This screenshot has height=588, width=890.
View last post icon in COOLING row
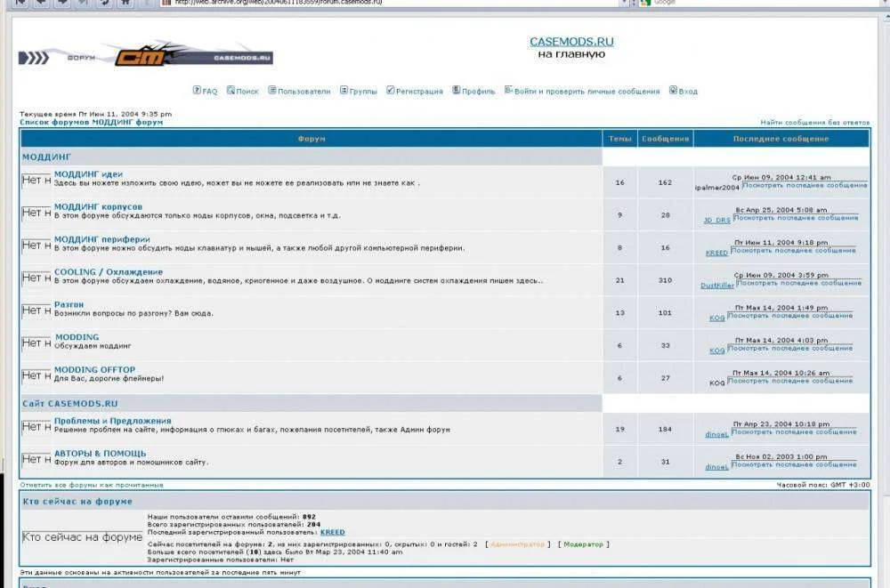[x=798, y=283]
